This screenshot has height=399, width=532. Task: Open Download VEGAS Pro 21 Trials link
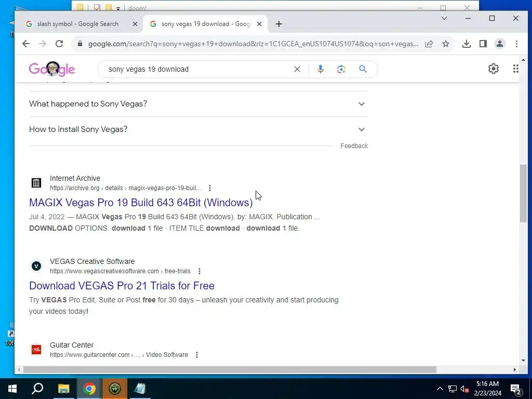click(122, 286)
